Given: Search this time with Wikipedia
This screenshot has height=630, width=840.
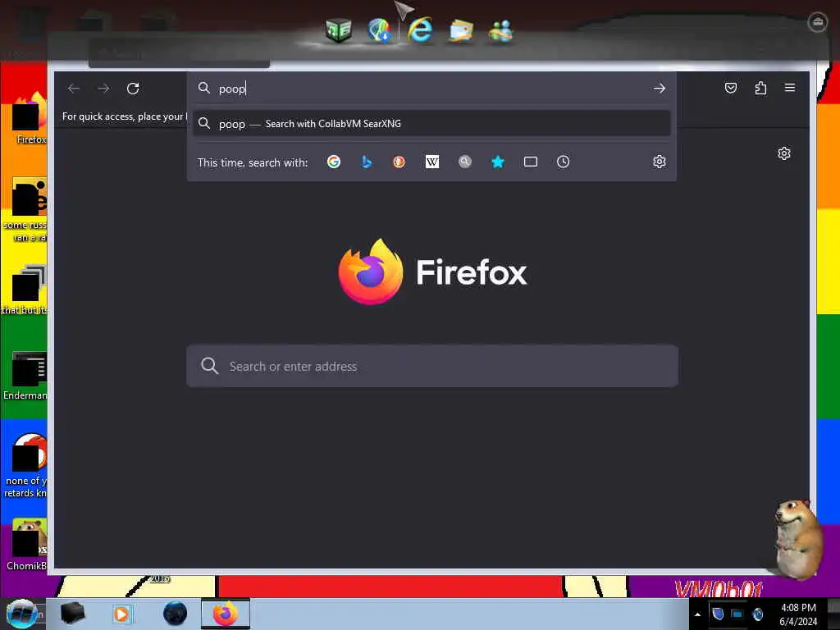Looking at the screenshot, I should point(431,162).
